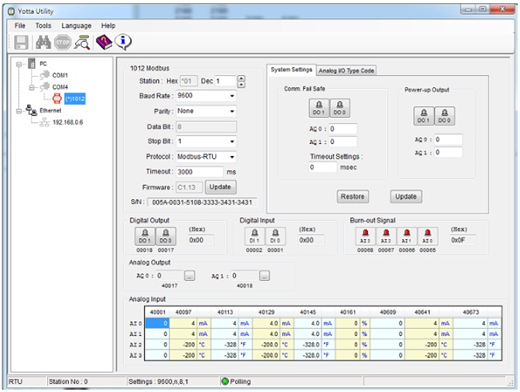Increment the Station Dec spinner up arrow

click(241, 79)
